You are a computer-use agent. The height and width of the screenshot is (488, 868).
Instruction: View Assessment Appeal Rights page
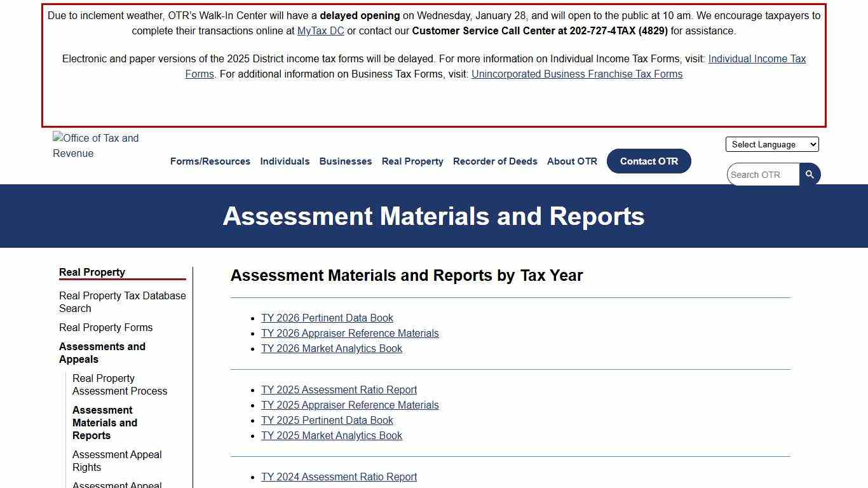(x=117, y=461)
